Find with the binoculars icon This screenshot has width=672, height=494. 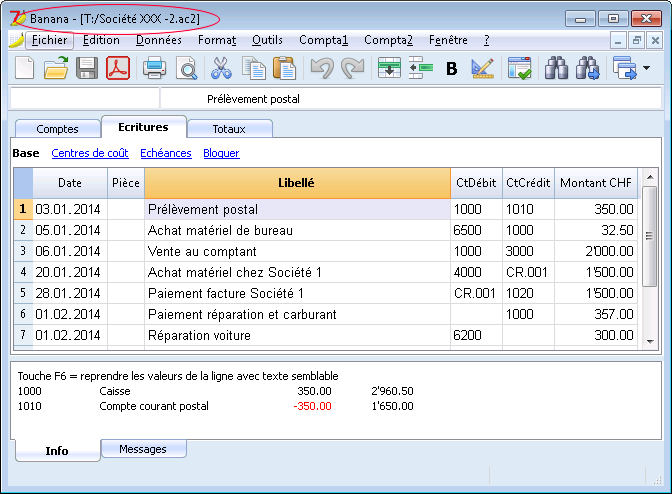click(x=556, y=68)
